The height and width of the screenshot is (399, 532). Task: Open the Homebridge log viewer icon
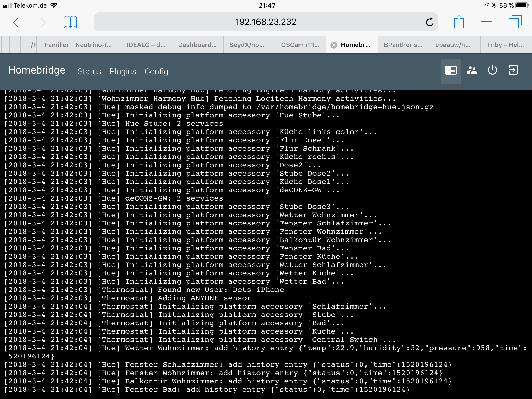click(451, 70)
